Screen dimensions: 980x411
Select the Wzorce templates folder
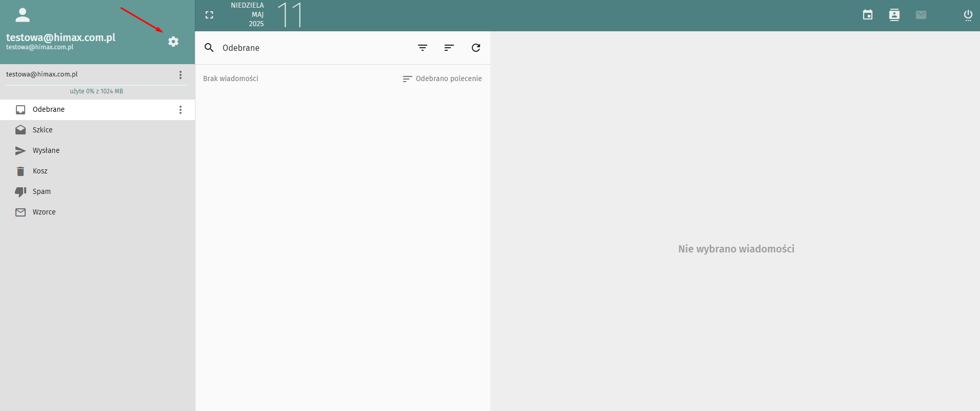click(44, 212)
